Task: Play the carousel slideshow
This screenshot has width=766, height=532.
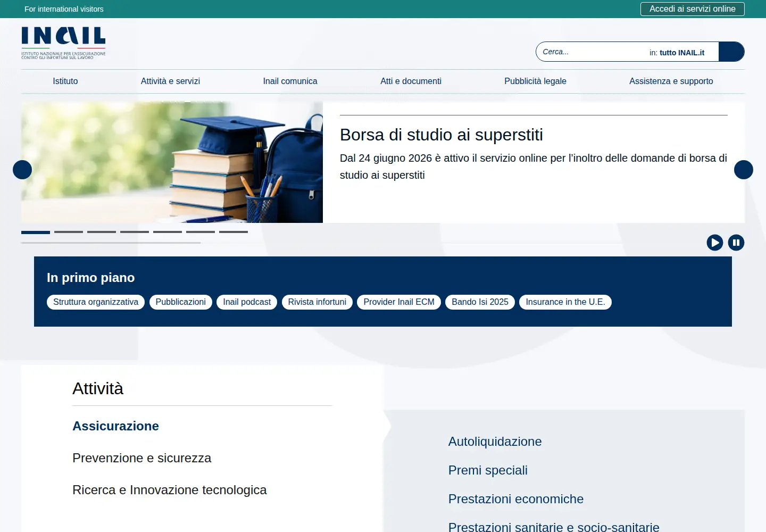Action: pos(715,243)
